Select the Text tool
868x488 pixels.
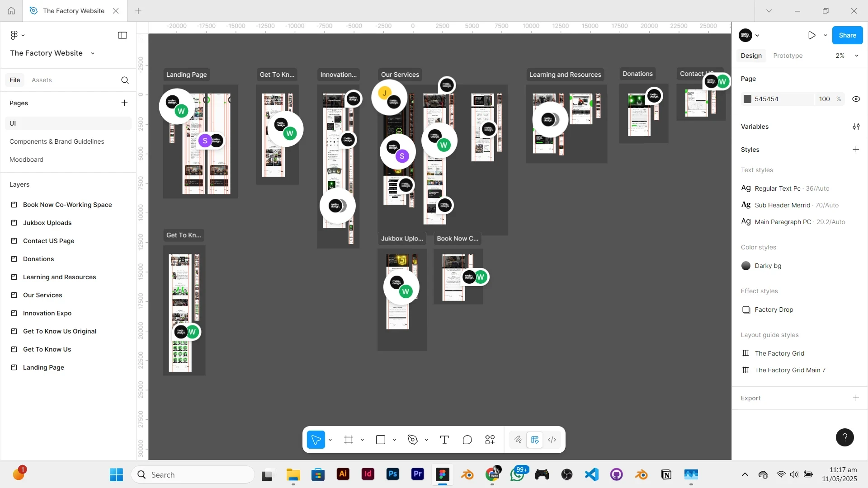point(444,440)
